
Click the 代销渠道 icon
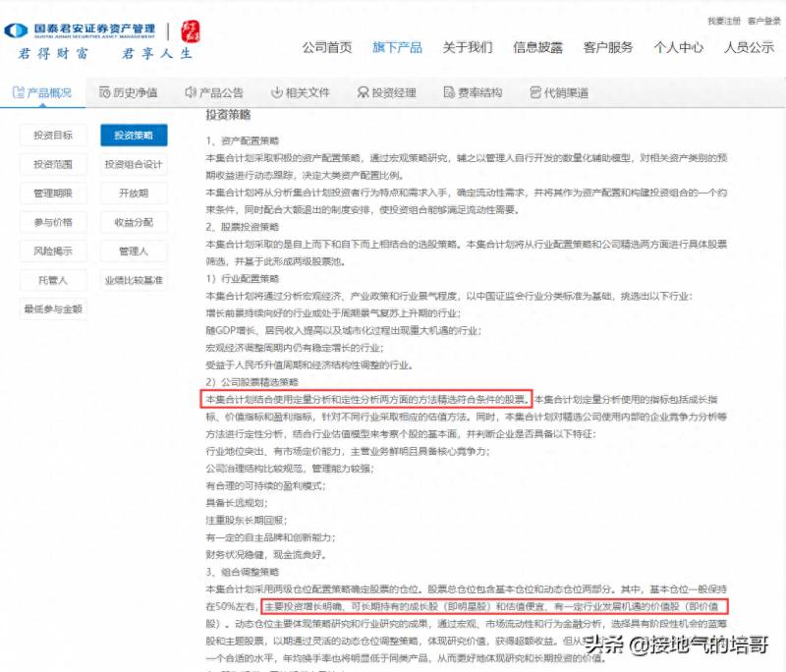[x=535, y=92]
